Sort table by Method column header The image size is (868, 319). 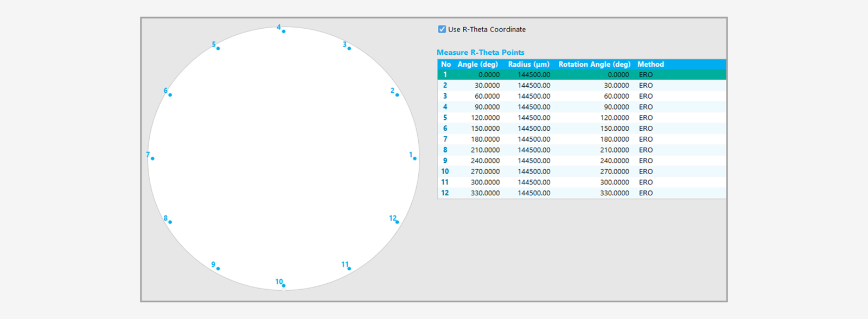click(x=650, y=64)
